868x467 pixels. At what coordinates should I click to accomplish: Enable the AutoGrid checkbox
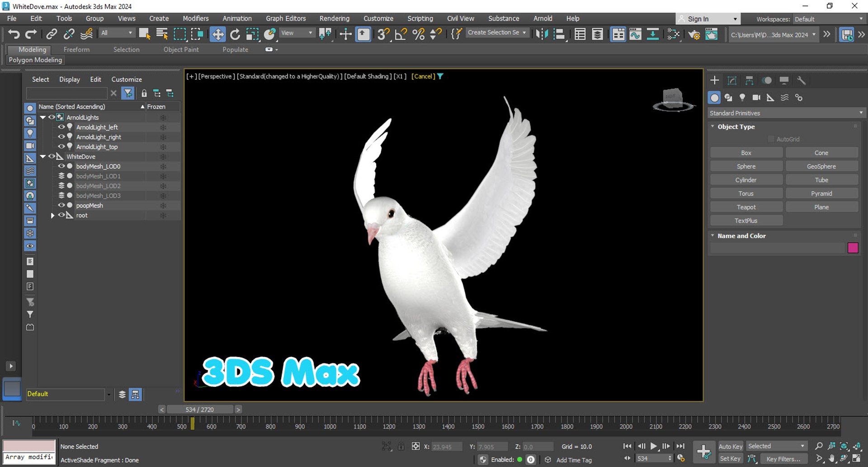click(x=771, y=139)
